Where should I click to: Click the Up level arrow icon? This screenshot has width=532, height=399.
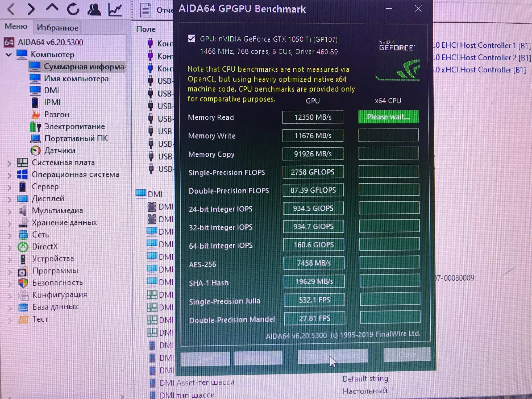(x=52, y=8)
